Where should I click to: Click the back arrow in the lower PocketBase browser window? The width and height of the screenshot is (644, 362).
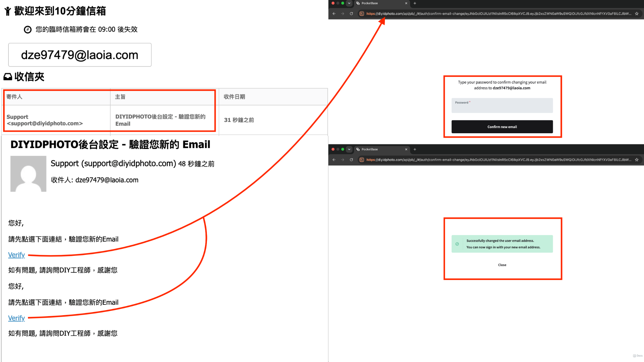pyautogui.click(x=334, y=160)
